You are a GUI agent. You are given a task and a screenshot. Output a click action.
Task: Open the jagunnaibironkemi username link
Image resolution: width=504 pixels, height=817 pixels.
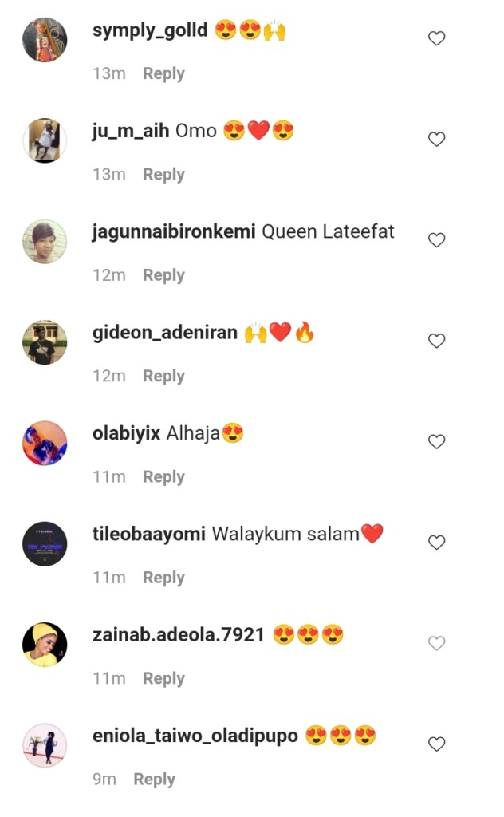[174, 232]
